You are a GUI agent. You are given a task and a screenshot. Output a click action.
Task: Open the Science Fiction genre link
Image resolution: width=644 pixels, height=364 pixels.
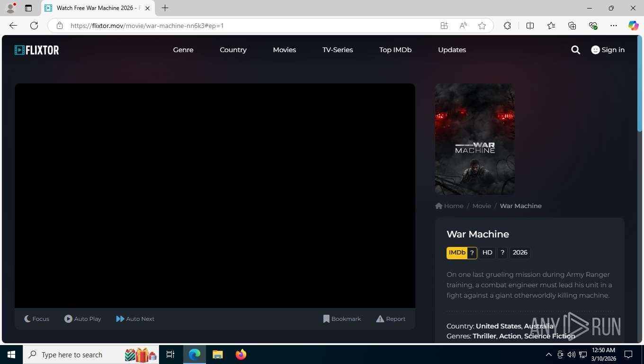click(550, 336)
